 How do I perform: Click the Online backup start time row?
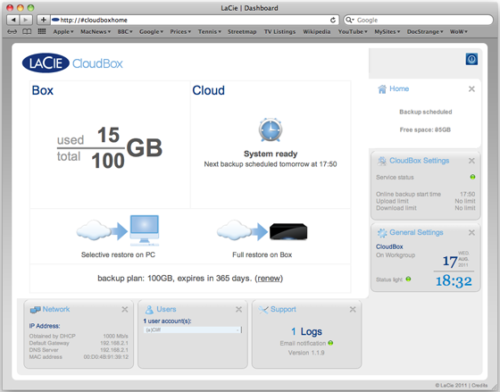click(426, 194)
